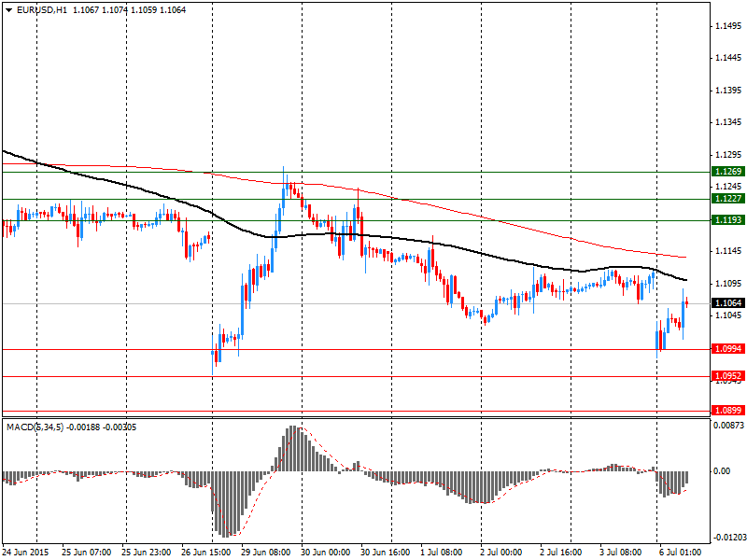Select the red 1.0899 support level label
This screenshot has height=560, width=747.
(x=727, y=411)
